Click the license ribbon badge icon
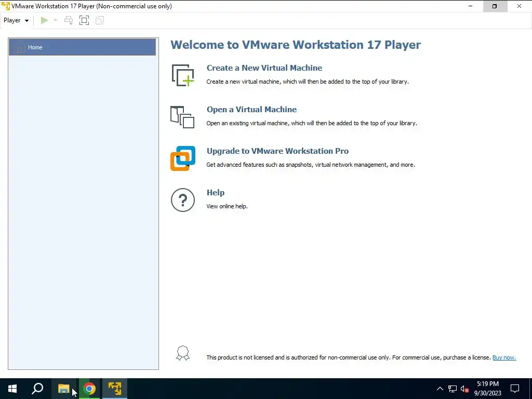This screenshot has height=399, width=532. tap(183, 353)
